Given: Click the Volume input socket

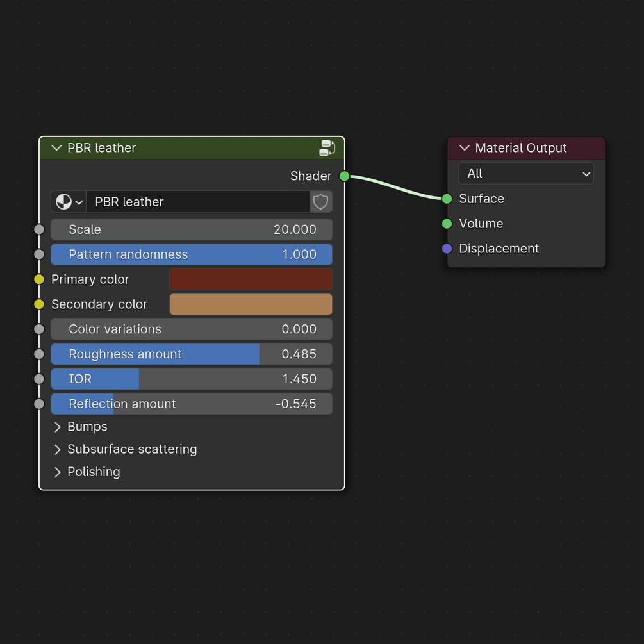Looking at the screenshot, I should coord(447,224).
